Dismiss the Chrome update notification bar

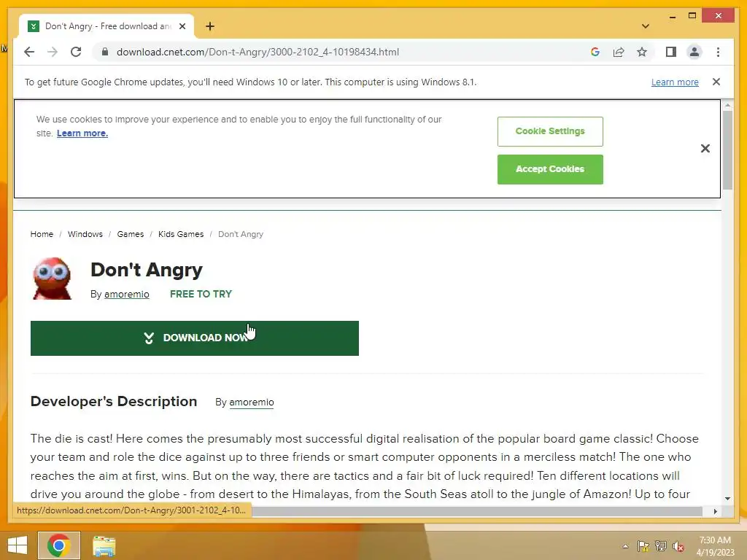pyautogui.click(x=716, y=82)
